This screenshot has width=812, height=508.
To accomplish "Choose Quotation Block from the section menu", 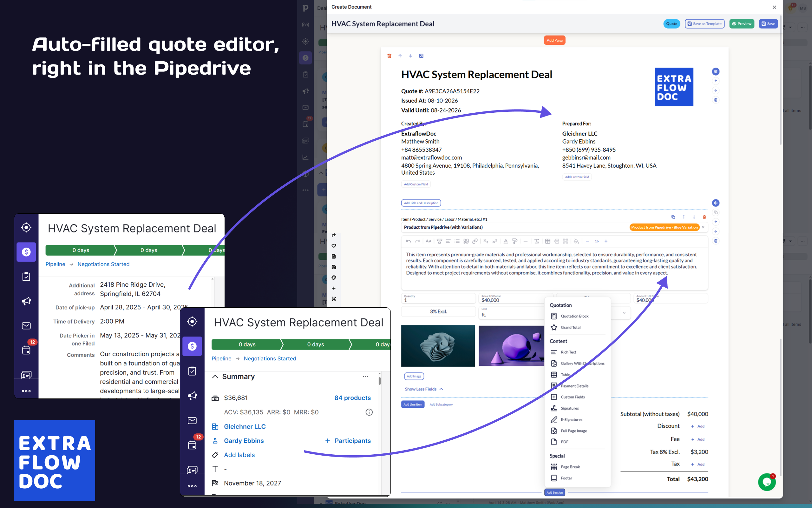I will click(x=574, y=316).
